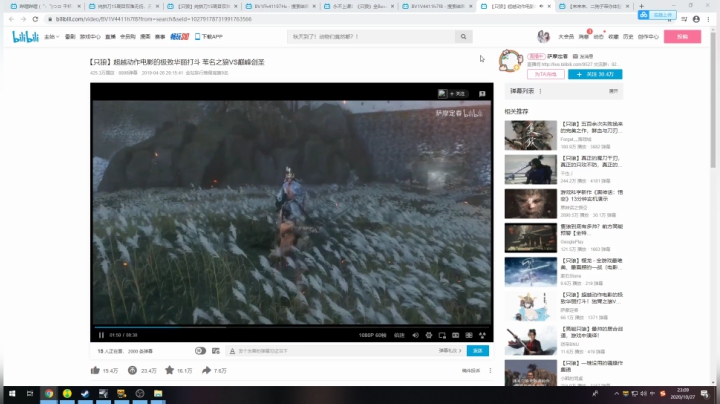This screenshot has height=404, width=720.
Task: Click danmaku font style A icon
Action: pyautogui.click(x=232, y=351)
